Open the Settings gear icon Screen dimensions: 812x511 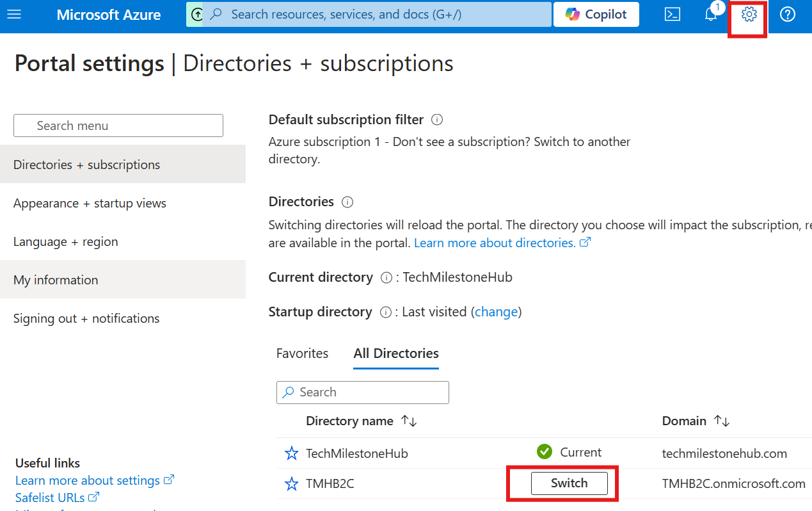click(749, 14)
